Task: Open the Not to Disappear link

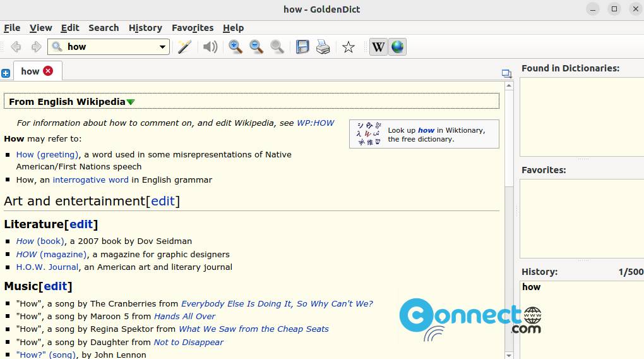Action: pos(189,342)
